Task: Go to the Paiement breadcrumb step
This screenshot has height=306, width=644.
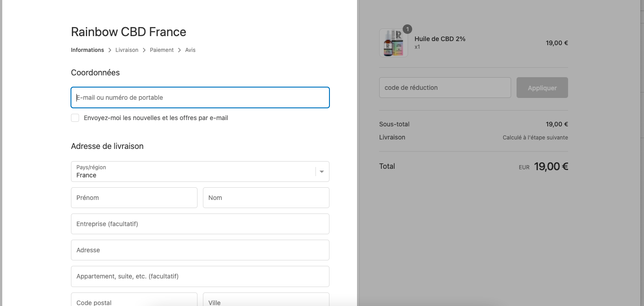Action: coord(162,50)
